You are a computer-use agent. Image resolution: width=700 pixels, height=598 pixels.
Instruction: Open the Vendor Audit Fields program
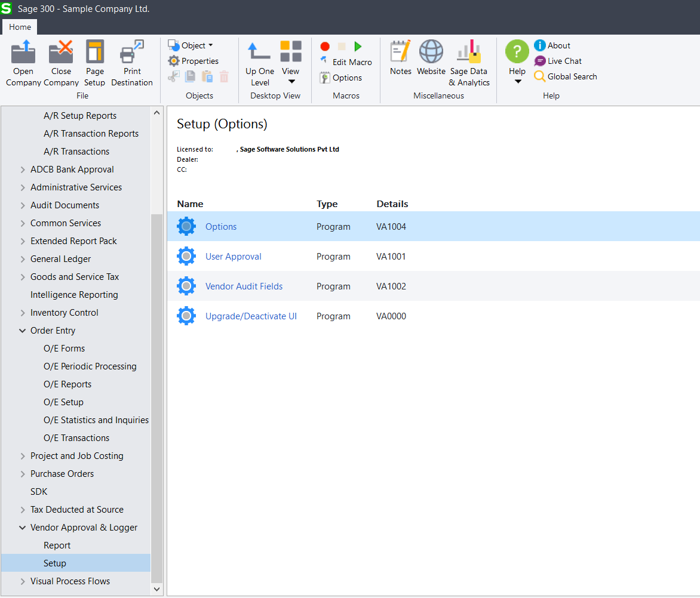[244, 286]
